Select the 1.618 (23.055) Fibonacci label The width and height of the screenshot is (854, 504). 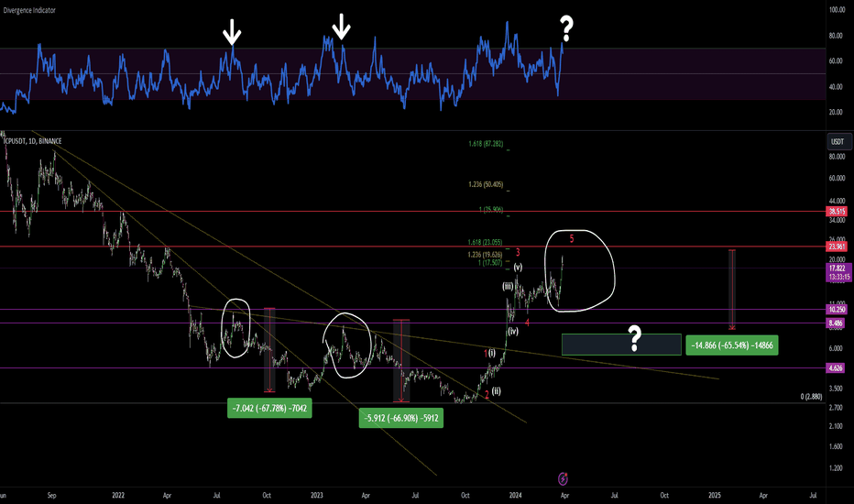(x=485, y=243)
